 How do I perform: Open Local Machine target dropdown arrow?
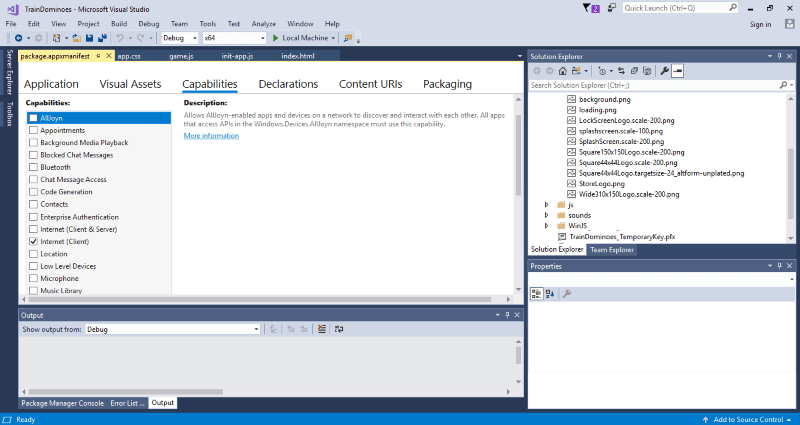pos(333,38)
